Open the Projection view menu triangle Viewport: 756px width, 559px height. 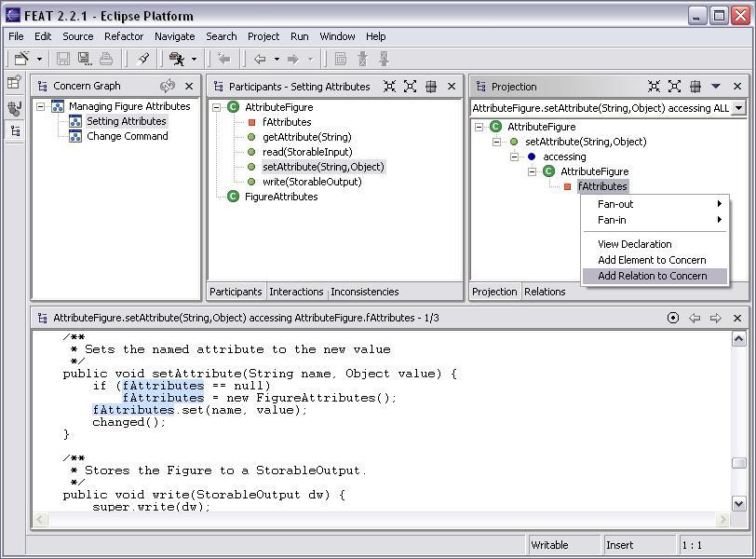pyautogui.click(x=716, y=87)
